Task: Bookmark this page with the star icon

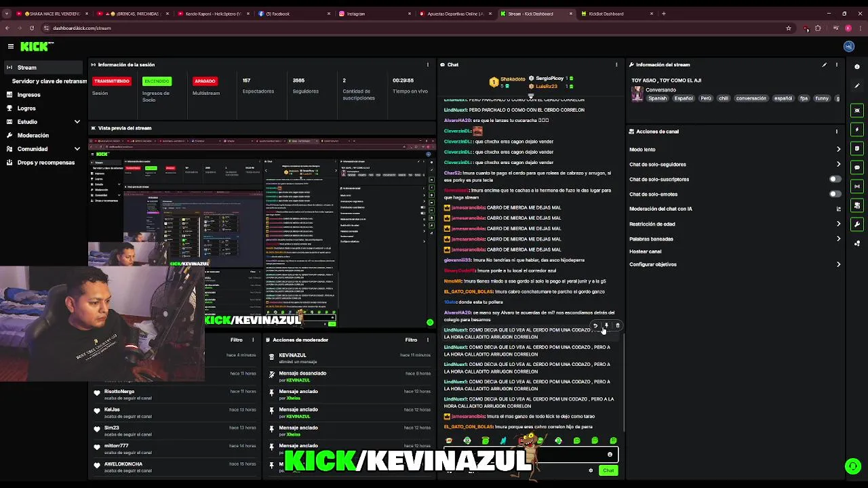Action: tap(789, 28)
